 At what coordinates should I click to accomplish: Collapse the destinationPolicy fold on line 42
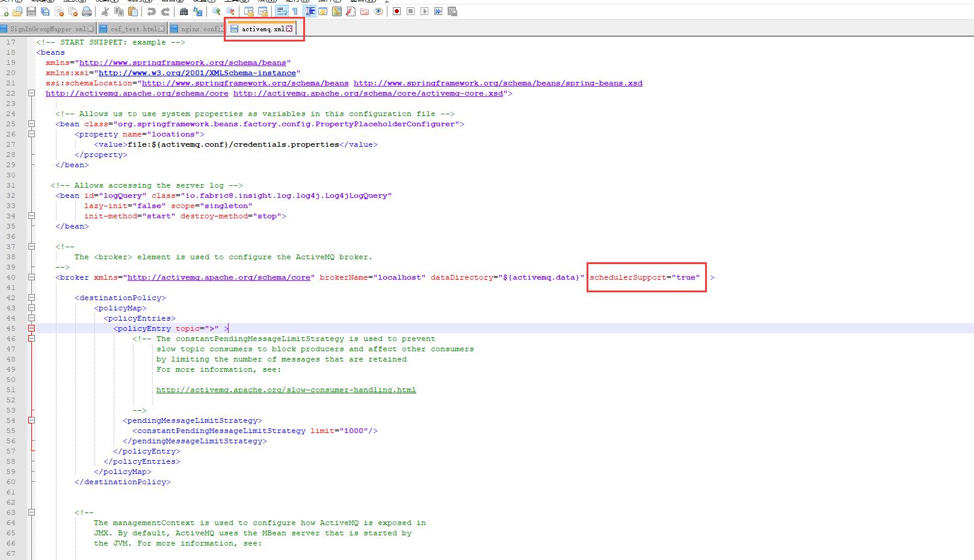tap(31, 298)
